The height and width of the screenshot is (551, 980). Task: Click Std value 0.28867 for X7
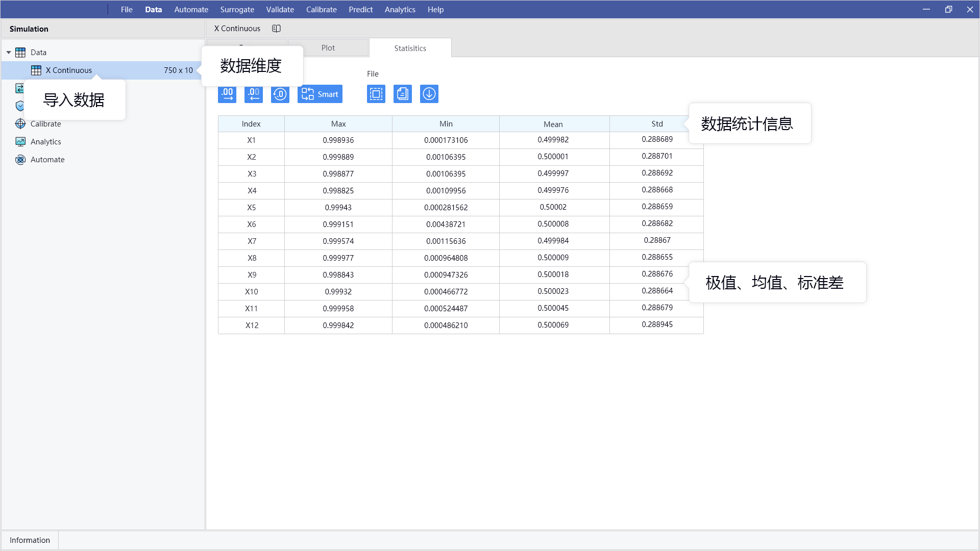657,240
